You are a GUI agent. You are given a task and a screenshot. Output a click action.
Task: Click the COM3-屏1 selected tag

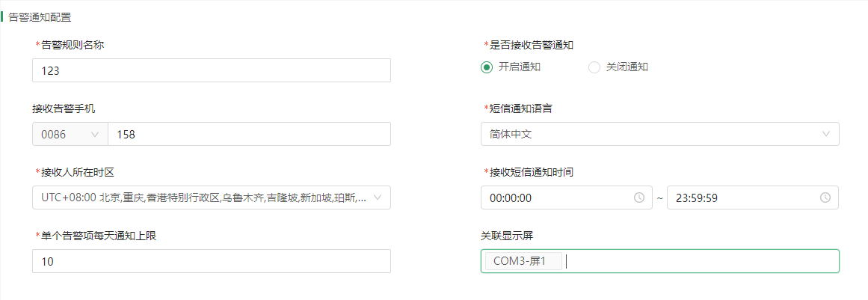[x=523, y=261]
